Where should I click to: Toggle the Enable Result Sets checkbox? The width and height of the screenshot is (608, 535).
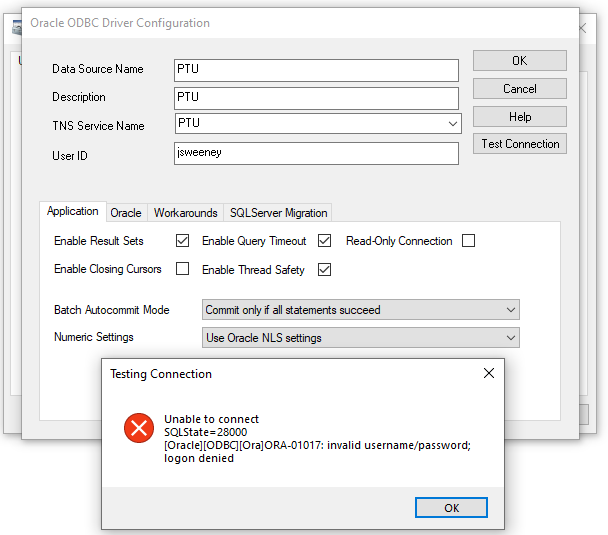[182, 241]
